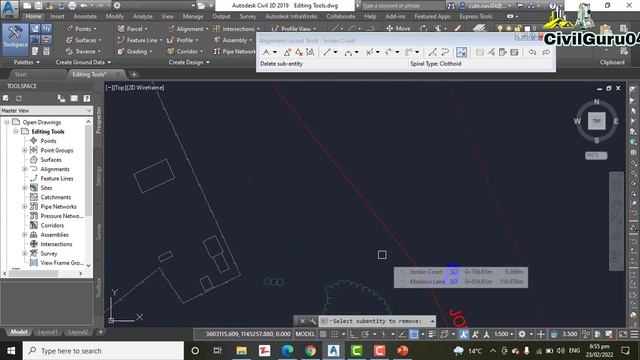Open the Surfaces dropdown in ribbon
The image size is (640, 360).
84,40
